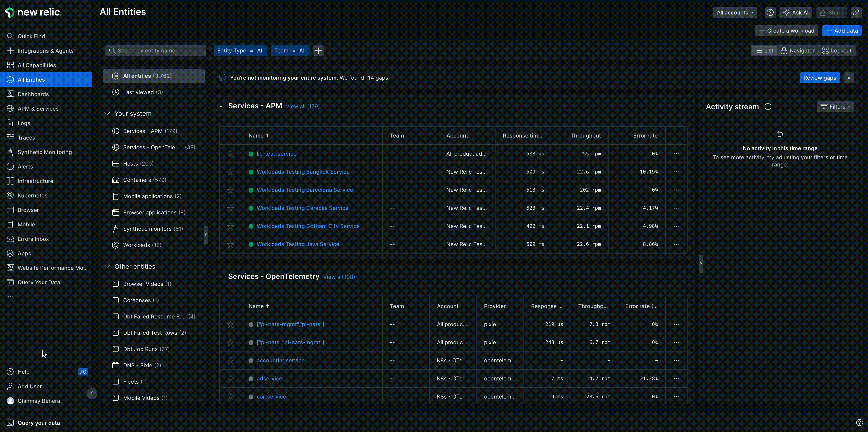Switch to the Lookout view
This screenshot has height=432, width=868.
[837, 50]
